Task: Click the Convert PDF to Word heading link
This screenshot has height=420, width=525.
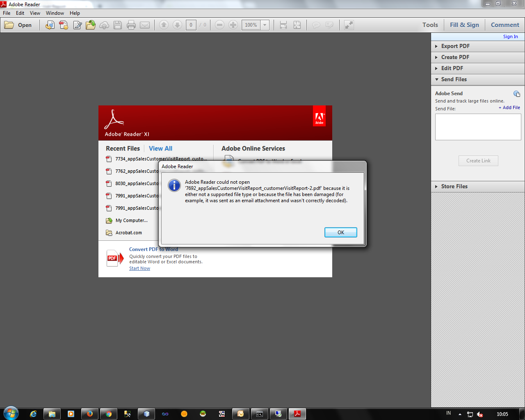Action: pos(153,249)
